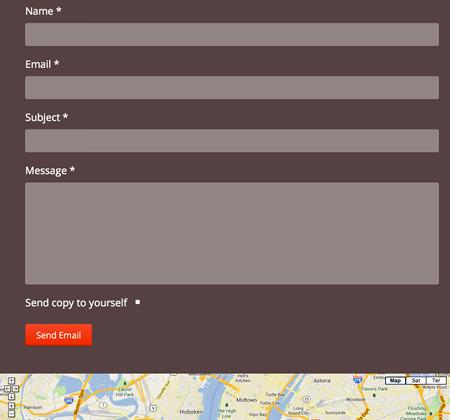Click into the Message text area
This screenshot has width=450, height=420.
[232, 233]
